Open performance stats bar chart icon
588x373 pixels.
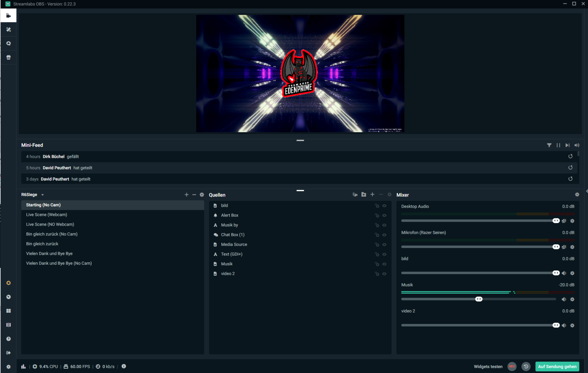pos(23,366)
